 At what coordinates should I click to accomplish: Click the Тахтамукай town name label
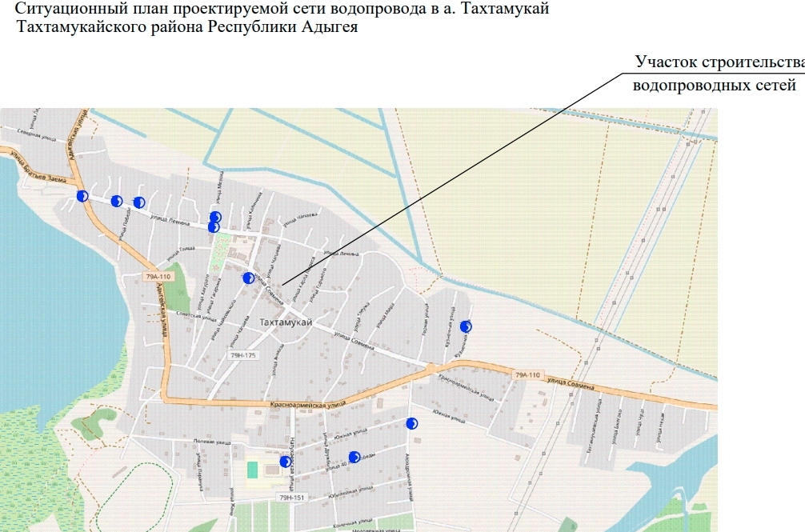point(286,322)
